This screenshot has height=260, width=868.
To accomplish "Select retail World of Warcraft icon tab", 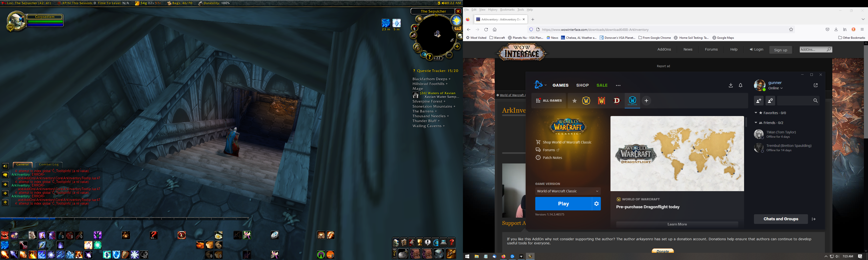I will pyautogui.click(x=586, y=101).
